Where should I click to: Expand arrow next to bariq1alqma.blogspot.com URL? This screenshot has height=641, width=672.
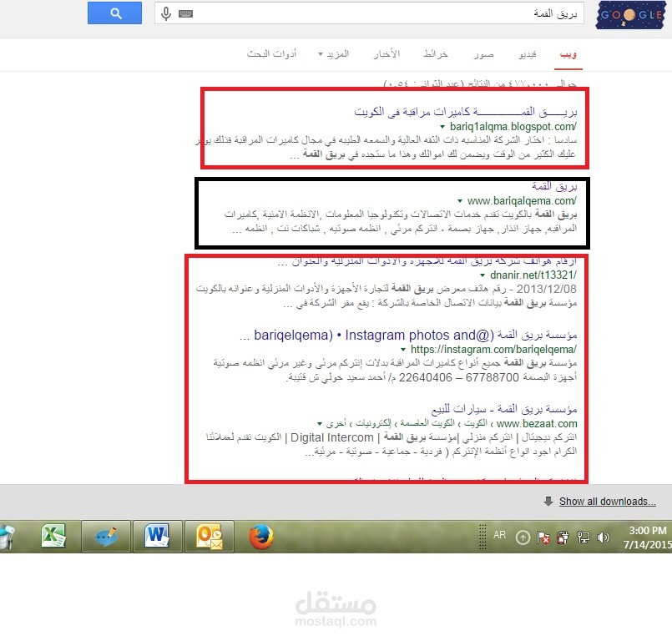pyautogui.click(x=442, y=127)
